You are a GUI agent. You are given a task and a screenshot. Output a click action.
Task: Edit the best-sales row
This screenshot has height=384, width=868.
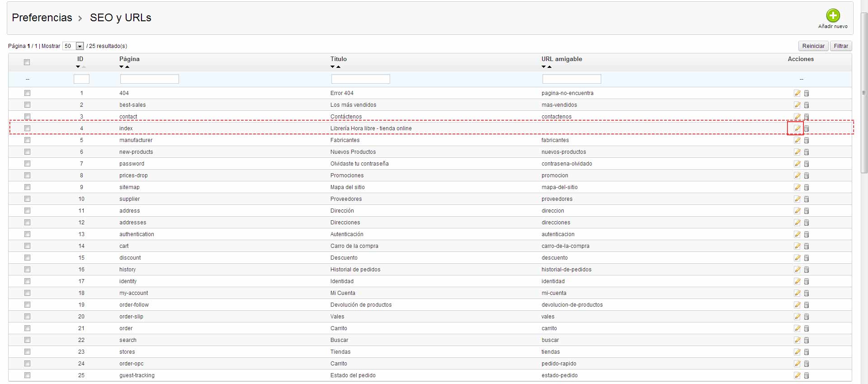pos(797,105)
